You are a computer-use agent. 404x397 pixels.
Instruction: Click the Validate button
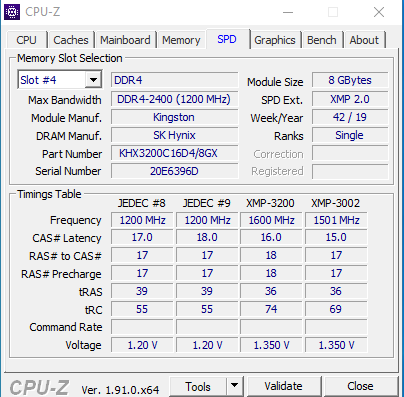pos(284,386)
